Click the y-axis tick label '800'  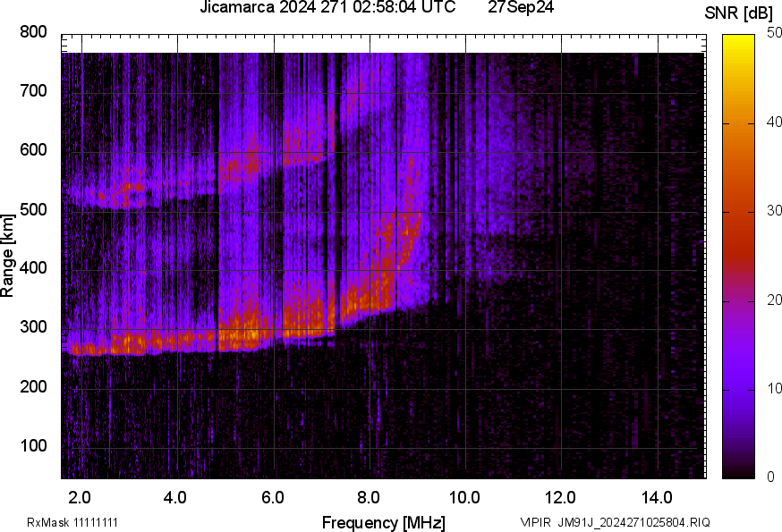pyautogui.click(x=33, y=32)
